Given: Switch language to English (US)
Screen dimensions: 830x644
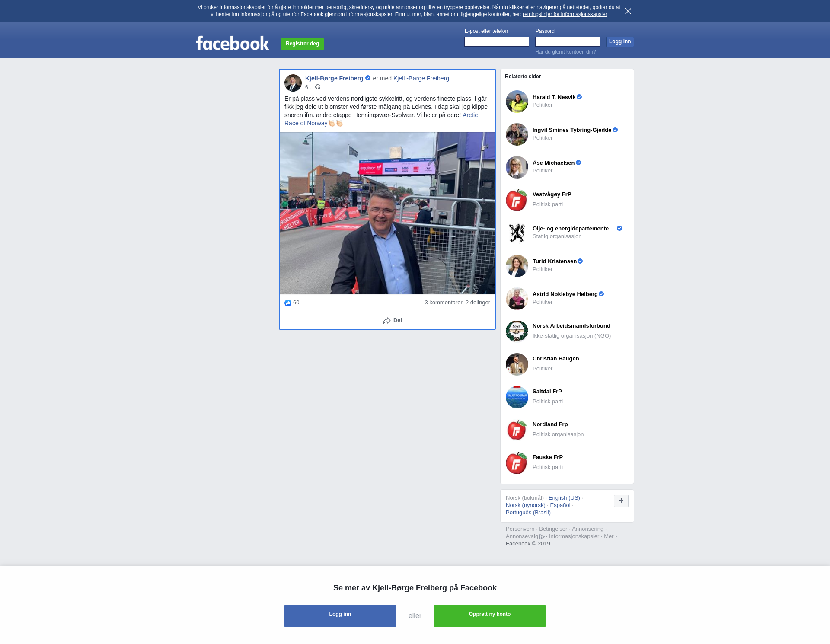Looking at the screenshot, I should pyautogui.click(x=564, y=498).
